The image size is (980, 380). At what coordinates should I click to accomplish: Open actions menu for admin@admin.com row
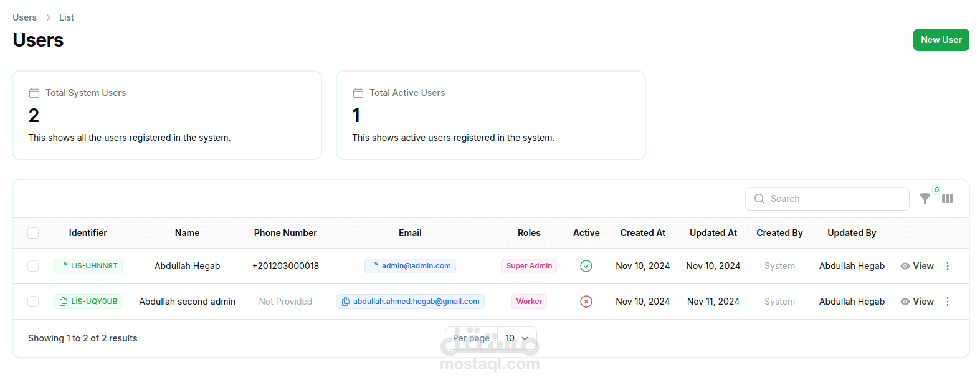(x=948, y=266)
